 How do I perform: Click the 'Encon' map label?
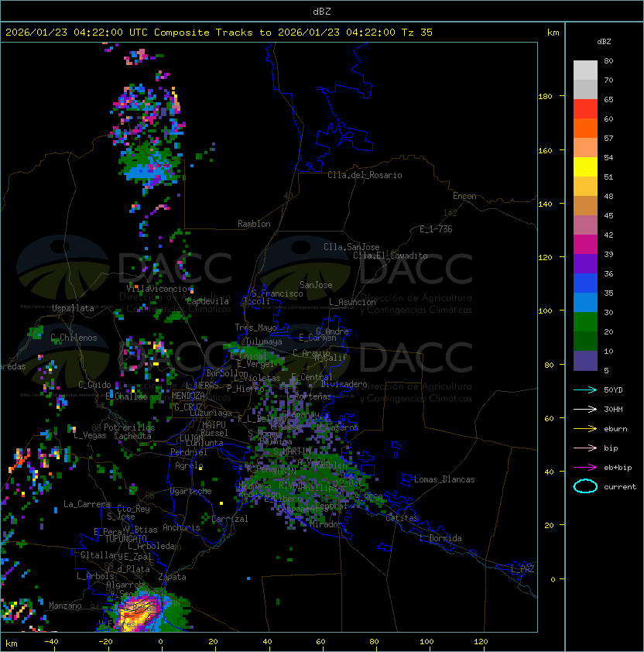(464, 196)
